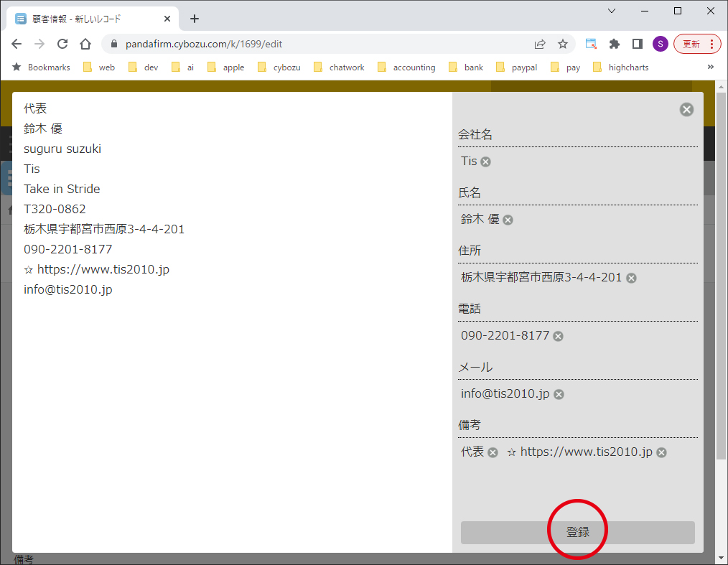The height and width of the screenshot is (565, 728).
Task: Select the 090-2201-8177 line in left text
Action: point(67,249)
